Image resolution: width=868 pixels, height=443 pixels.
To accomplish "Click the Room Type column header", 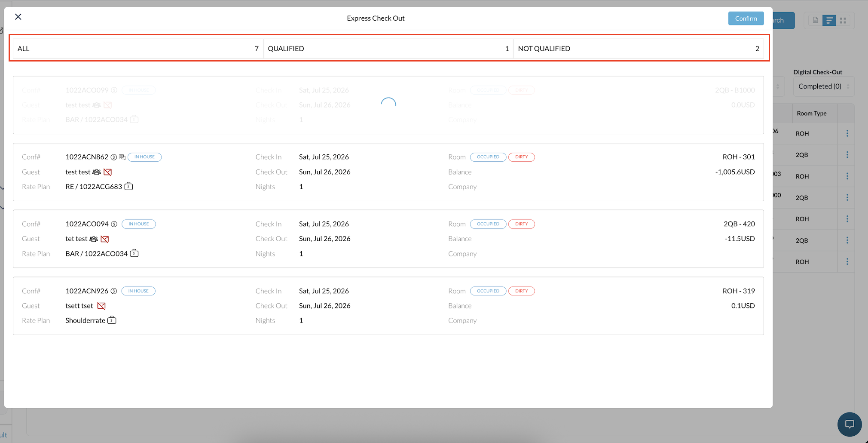I will [x=811, y=114].
